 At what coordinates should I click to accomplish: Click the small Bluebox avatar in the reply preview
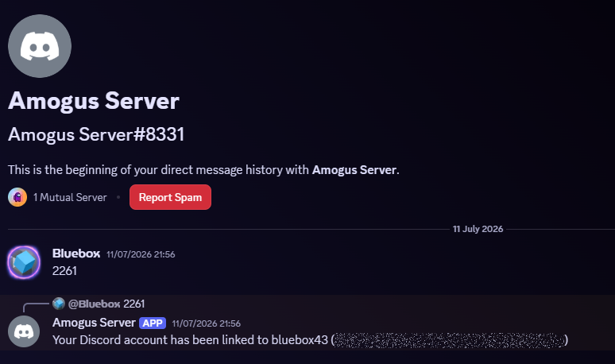(x=59, y=304)
